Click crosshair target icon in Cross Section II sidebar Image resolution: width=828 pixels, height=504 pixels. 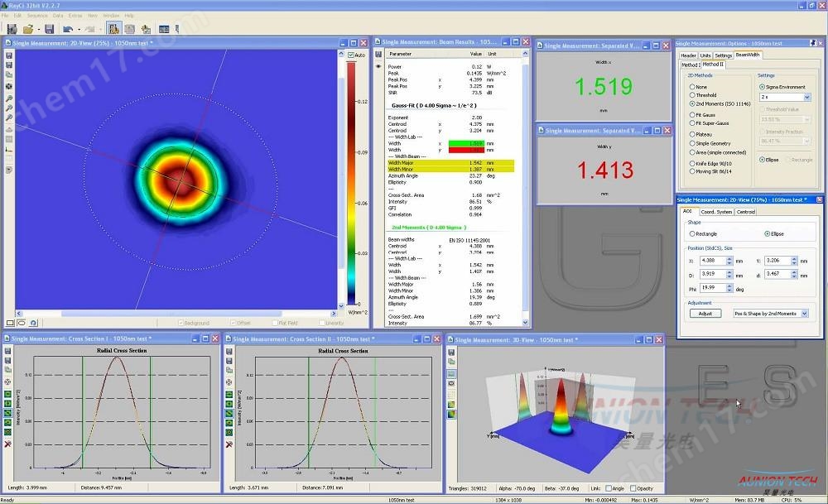click(x=229, y=382)
